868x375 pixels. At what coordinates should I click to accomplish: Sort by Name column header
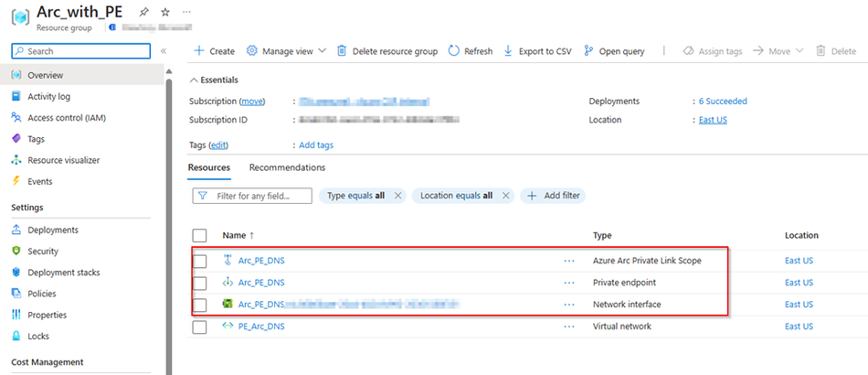tap(238, 235)
